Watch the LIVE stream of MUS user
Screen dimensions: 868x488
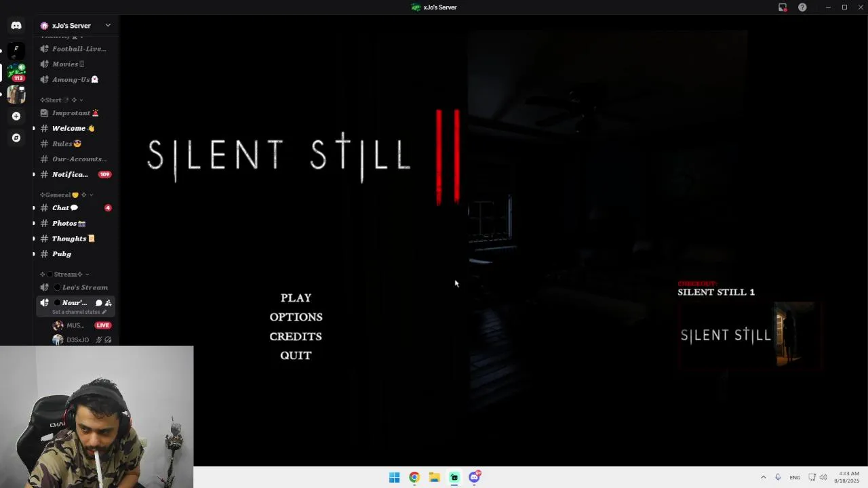[103, 325]
